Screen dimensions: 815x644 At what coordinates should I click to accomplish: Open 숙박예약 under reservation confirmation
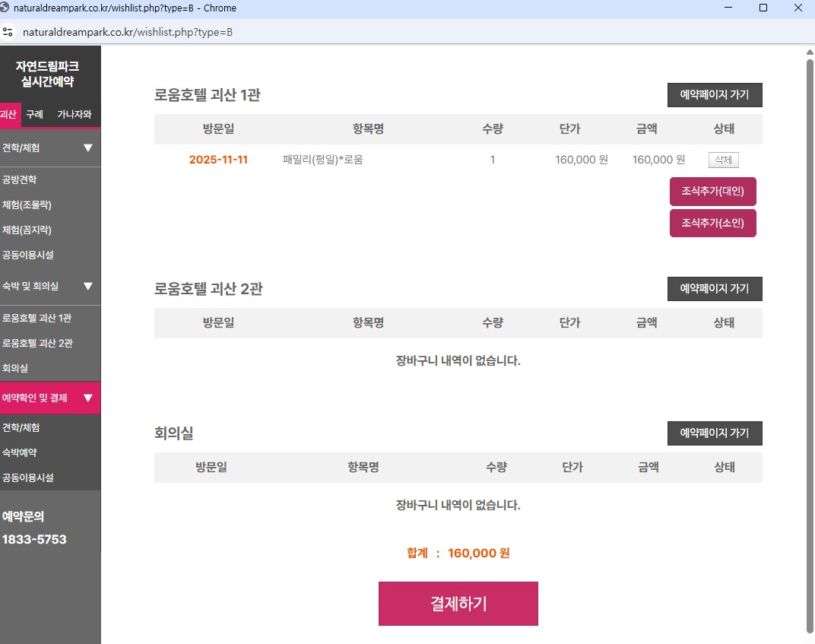pos(20,452)
